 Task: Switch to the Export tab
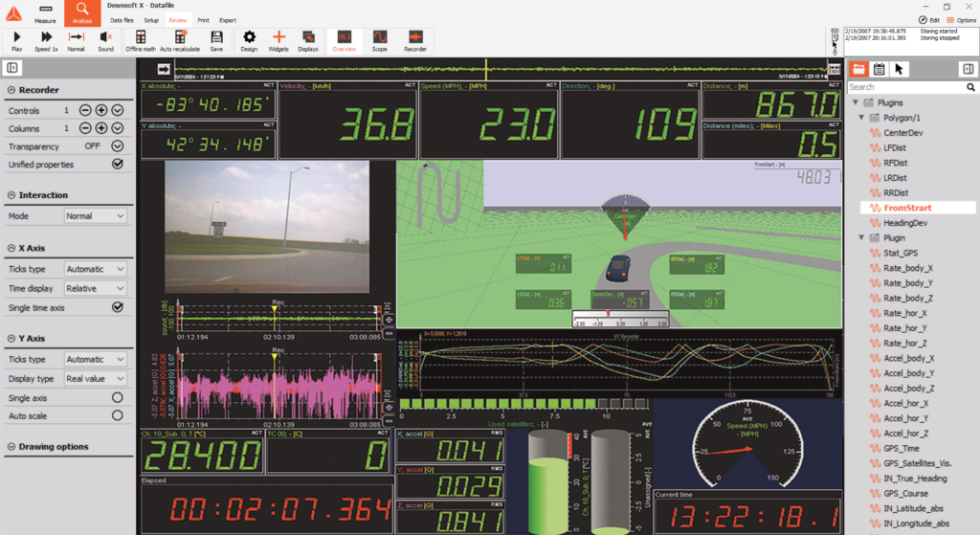228,19
